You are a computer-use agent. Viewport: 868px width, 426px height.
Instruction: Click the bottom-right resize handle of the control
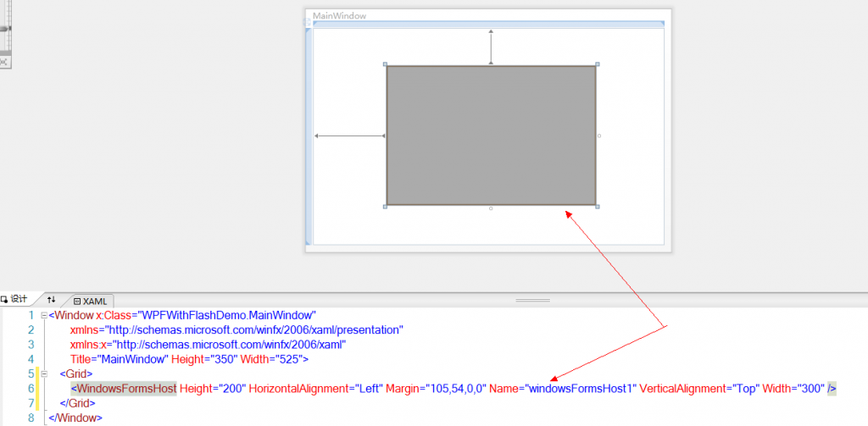click(598, 207)
